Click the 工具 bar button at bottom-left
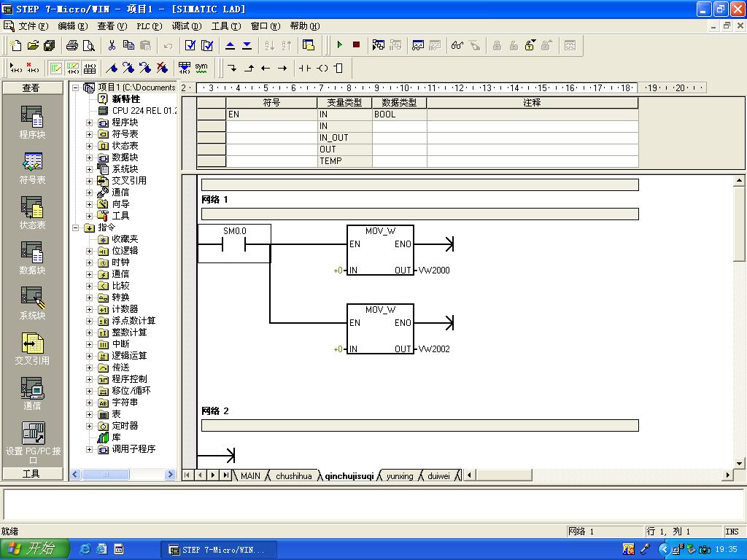The width and height of the screenshot is (747, 560). (x=31, y=474)
